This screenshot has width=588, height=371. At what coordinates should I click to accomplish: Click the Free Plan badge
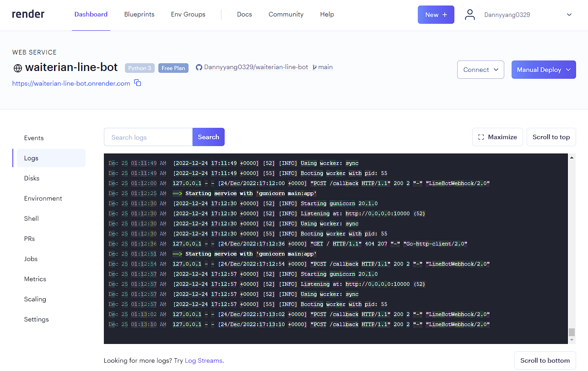tap(173, 68)
